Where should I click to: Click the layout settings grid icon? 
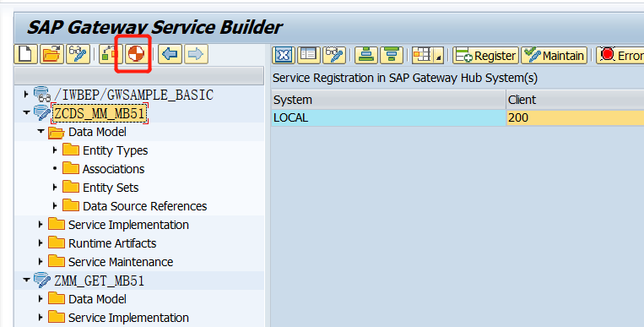pos(422,55)
